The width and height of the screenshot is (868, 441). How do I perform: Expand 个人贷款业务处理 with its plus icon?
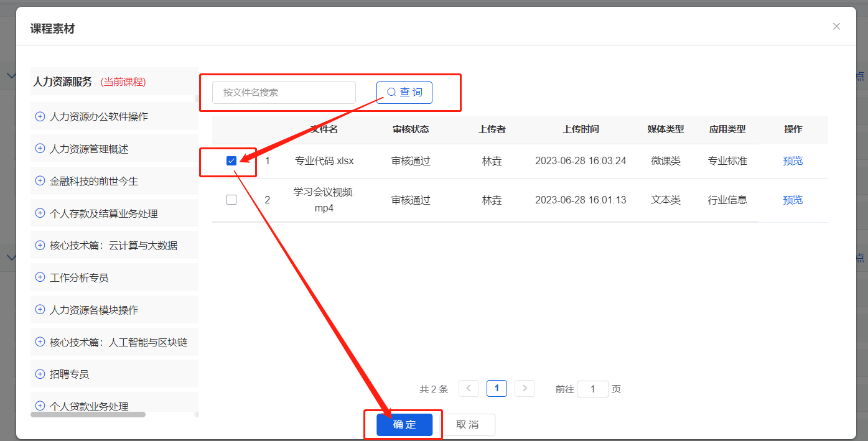40,406
